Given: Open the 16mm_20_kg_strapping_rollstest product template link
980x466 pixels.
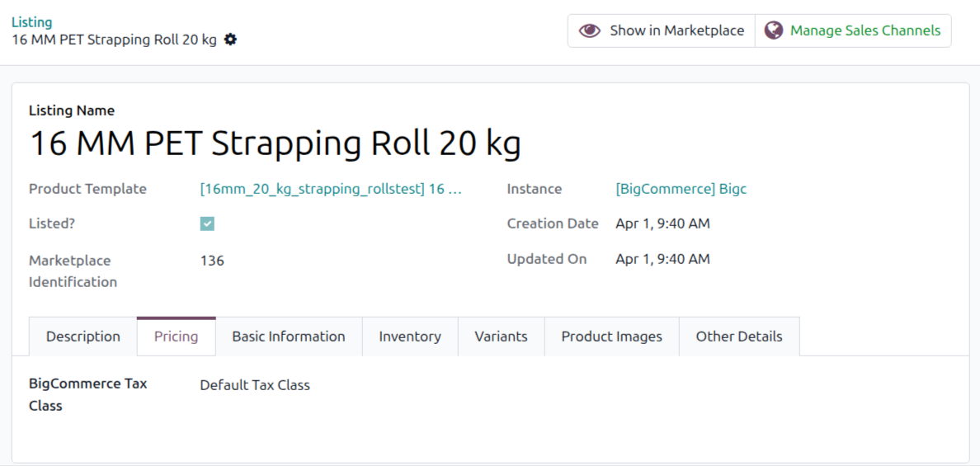Looking at the screenshot, I should point(332,189).
